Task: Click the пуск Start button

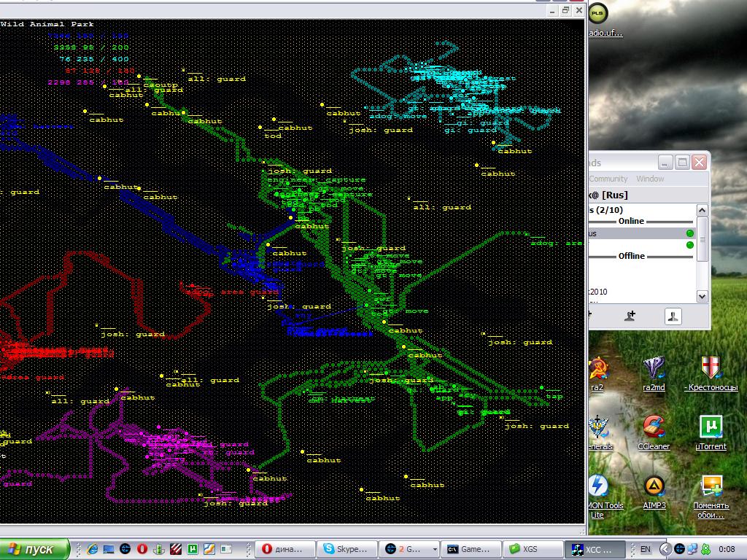Action: [34, 549]
